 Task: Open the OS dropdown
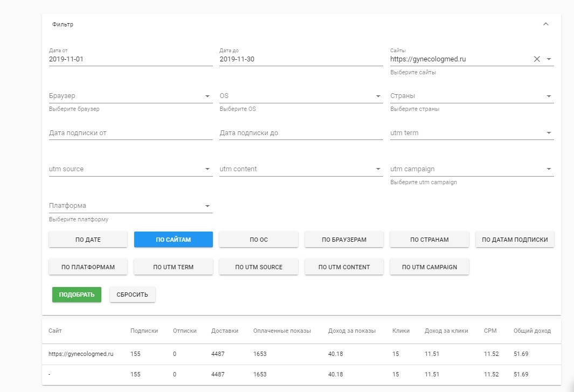(x=301, y=96)
